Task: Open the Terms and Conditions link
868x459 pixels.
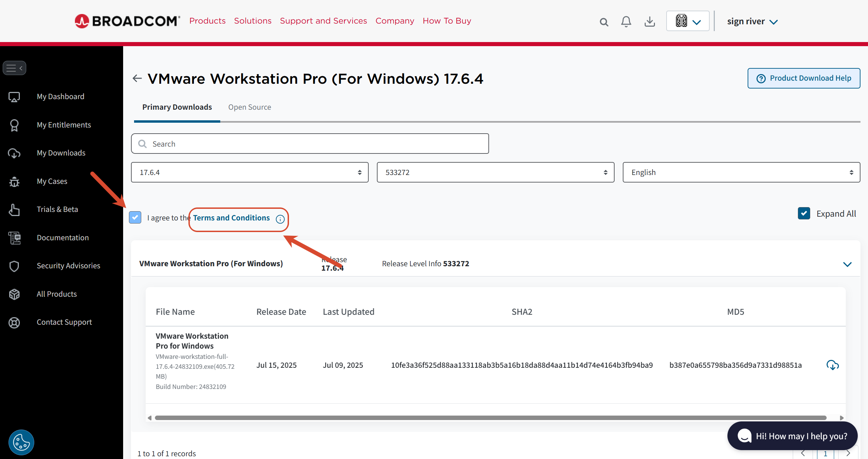Action: point(232,218)
